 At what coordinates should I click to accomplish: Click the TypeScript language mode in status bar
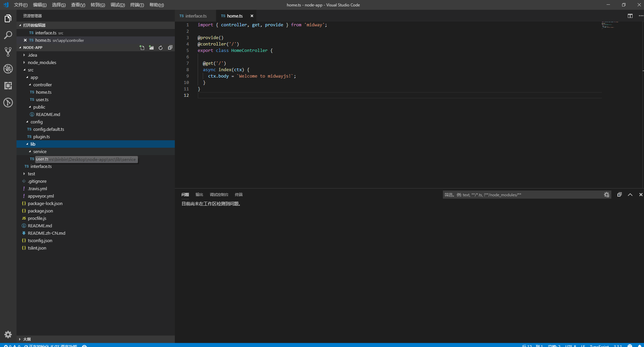pos(599,346)
